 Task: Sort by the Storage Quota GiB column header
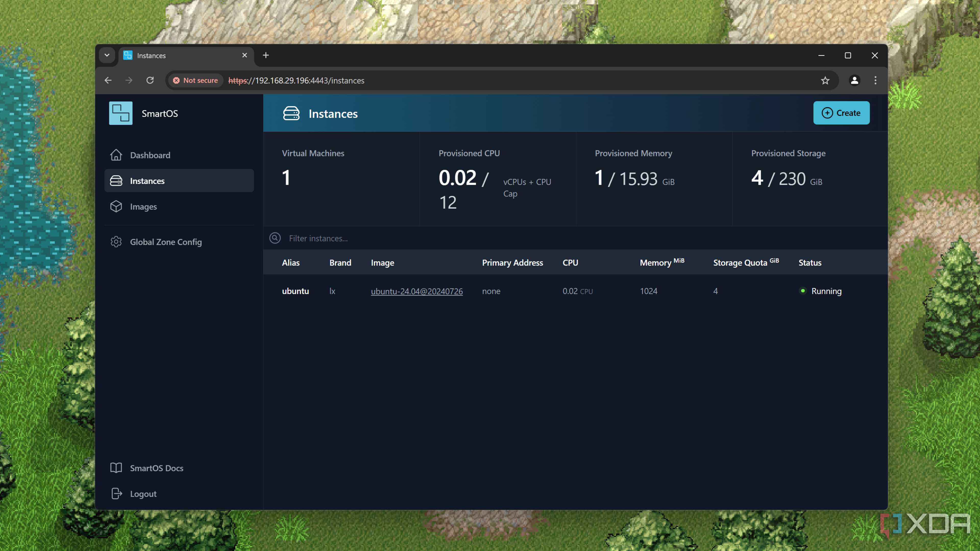746,262
